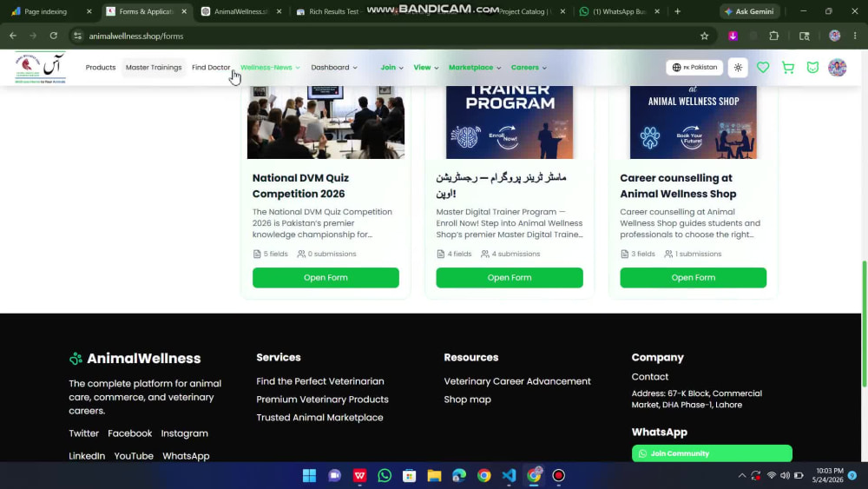Open Microsoft Edge from the taskbar

(x=459, y=475)
